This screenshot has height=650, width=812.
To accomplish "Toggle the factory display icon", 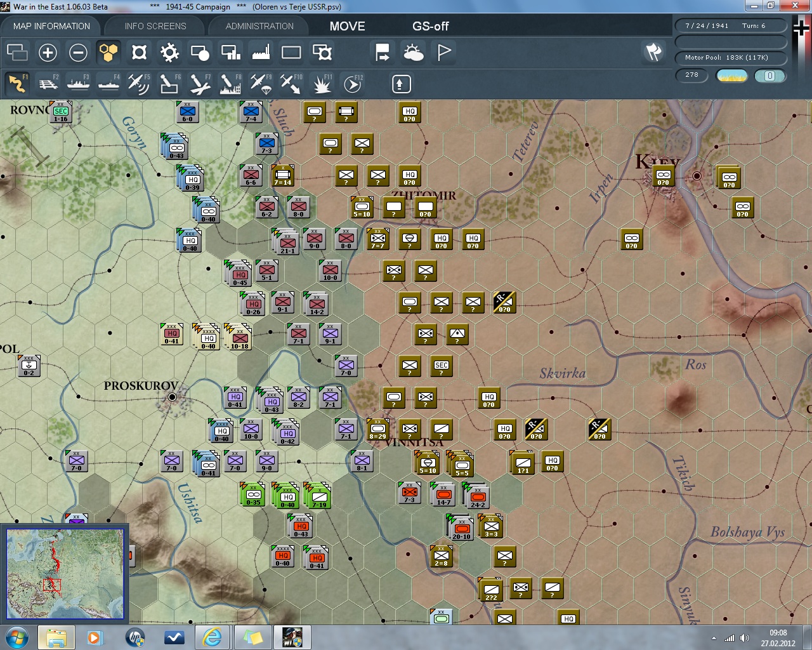I will [x=261, y=53].
